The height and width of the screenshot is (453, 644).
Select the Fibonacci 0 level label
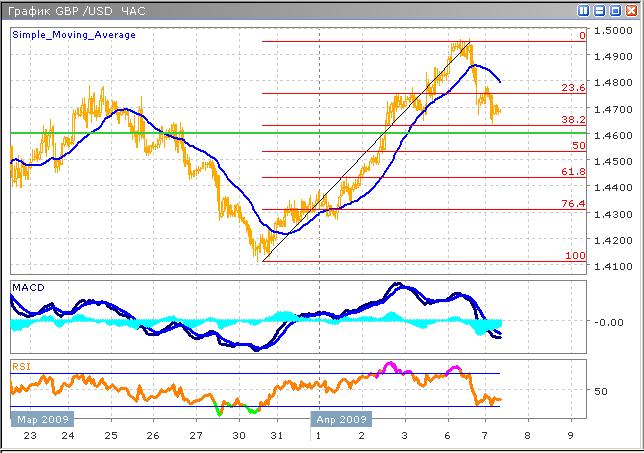click(581, 36)
